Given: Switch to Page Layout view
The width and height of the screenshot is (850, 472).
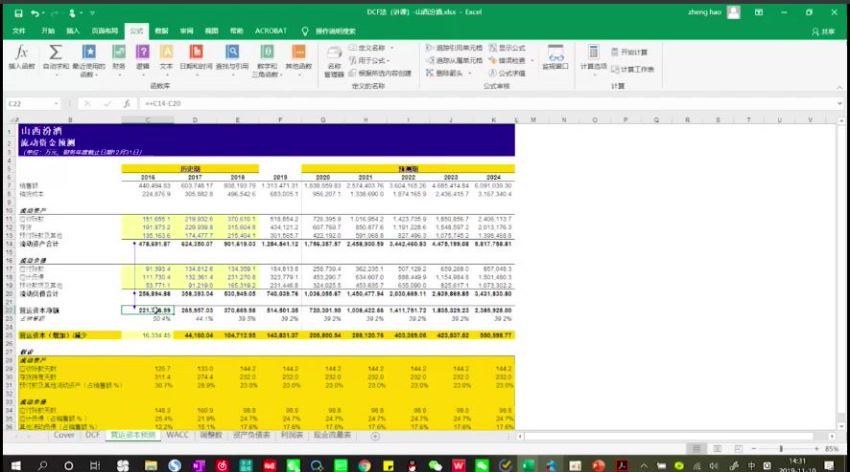Looking at the screenshot, I should point(717,449).
